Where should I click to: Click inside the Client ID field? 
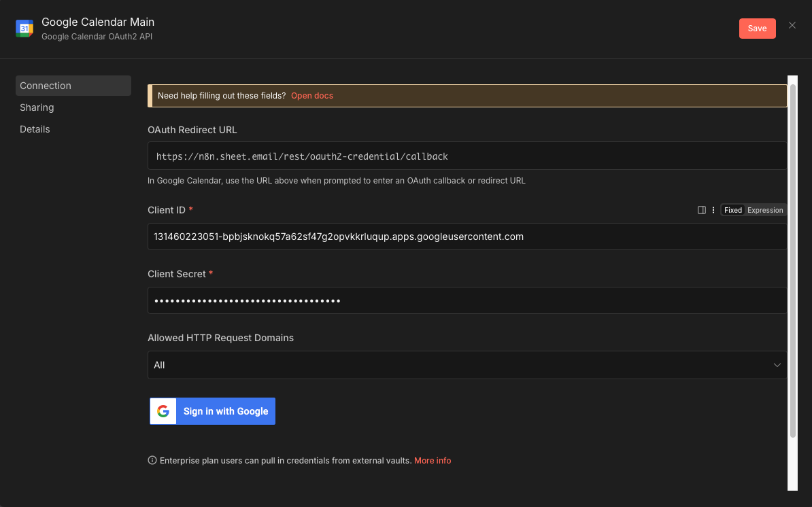467,236
